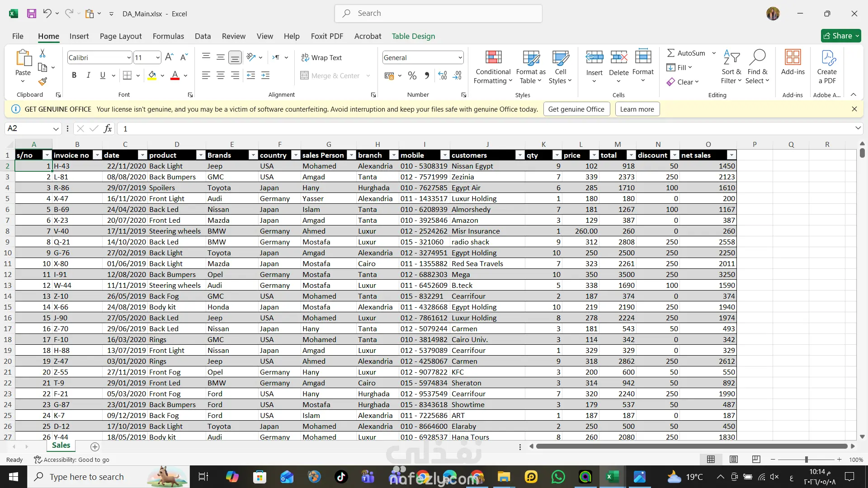Viewport: 868px width, 488px height.
Task: Click the Format Painter brush
Action: point(42,81)
